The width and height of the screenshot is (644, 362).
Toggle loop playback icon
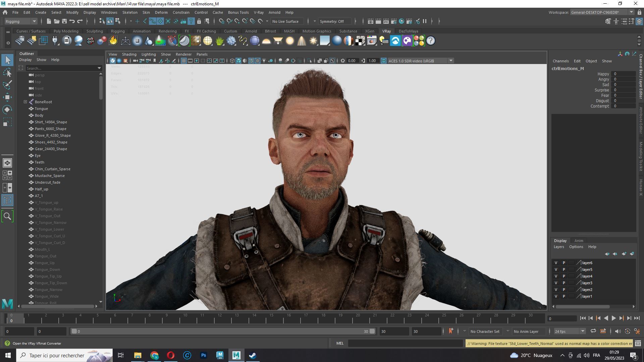593,331
